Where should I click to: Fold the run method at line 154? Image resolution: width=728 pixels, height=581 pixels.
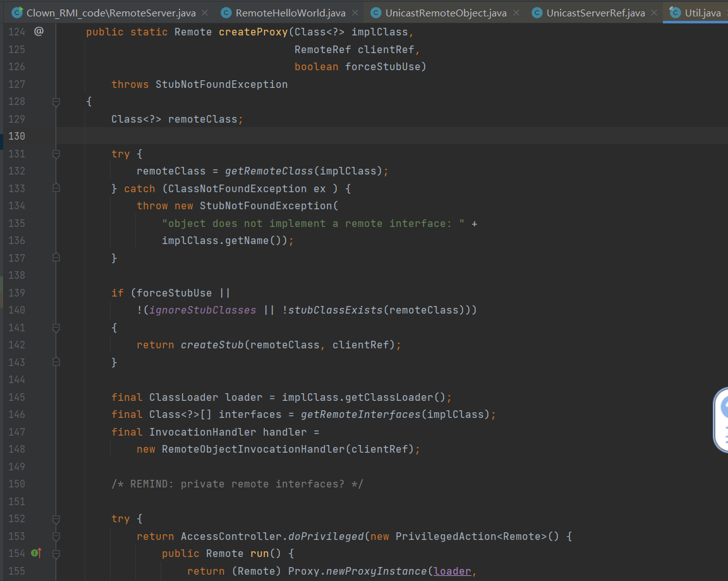click(x=56, y=554)
